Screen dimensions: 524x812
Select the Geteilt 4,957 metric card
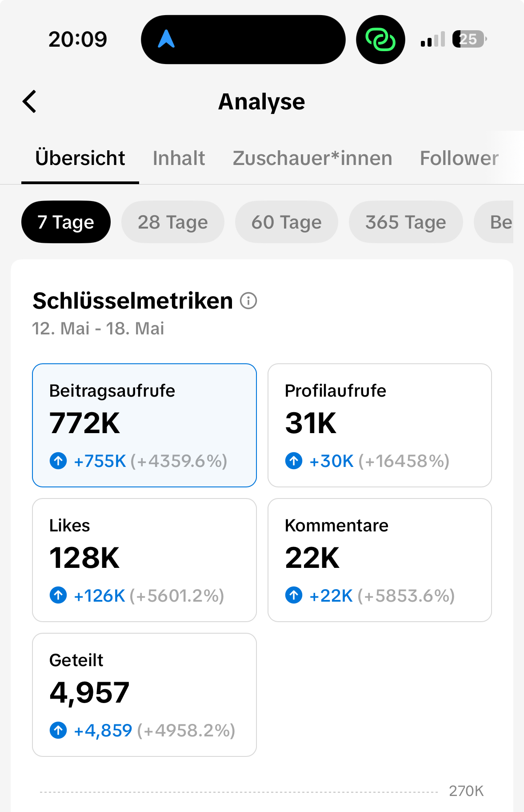point(144,694)
